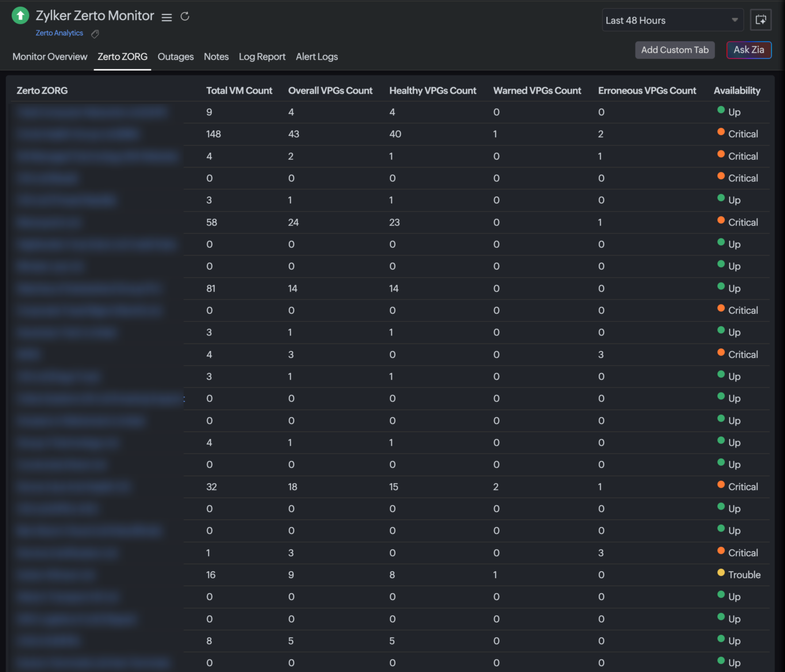Open the hamburger menu beside the monitor title
Viewport: 785px width, 672px height.
click(x=167, y=18)
